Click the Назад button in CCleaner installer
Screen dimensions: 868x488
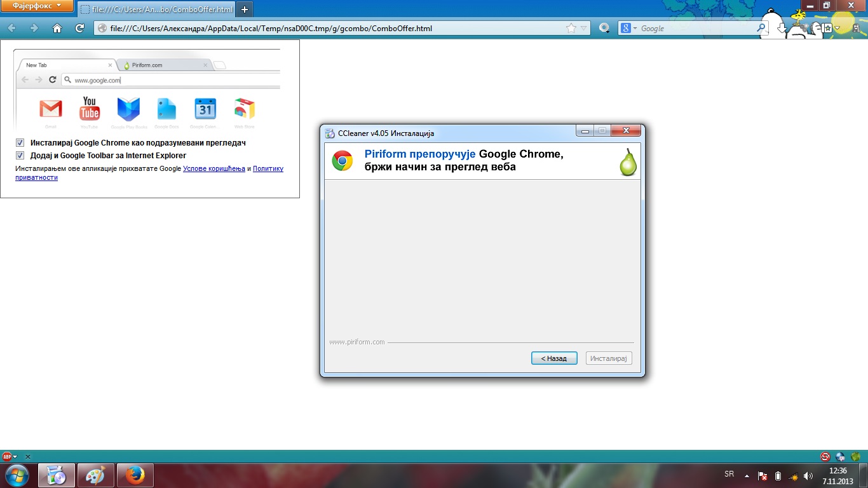tap(554, 358)
